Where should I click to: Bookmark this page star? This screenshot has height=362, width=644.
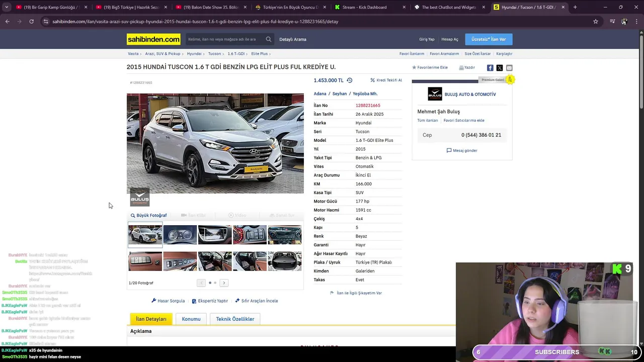pos(596,22)
